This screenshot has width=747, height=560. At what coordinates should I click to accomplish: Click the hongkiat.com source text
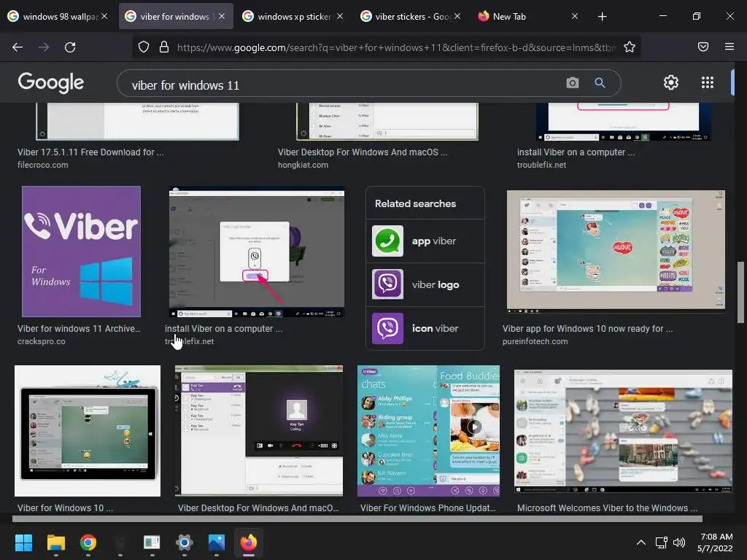pyautogui.click(x=303, y=165)
